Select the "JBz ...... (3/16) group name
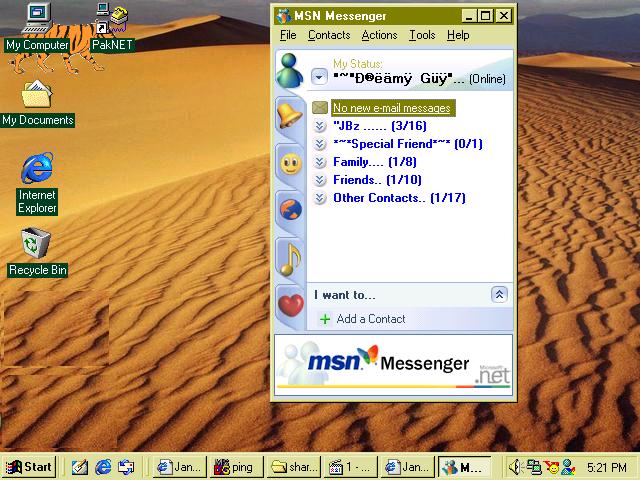640x480 pixels. (380, 126)
